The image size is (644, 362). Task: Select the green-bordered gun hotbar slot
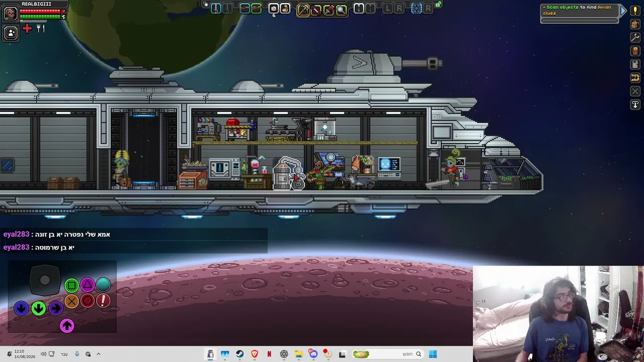click(256, 8)
